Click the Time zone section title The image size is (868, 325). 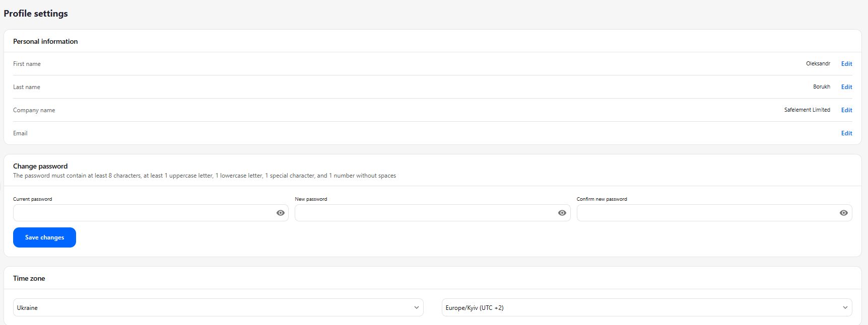(x=29, y=278)
